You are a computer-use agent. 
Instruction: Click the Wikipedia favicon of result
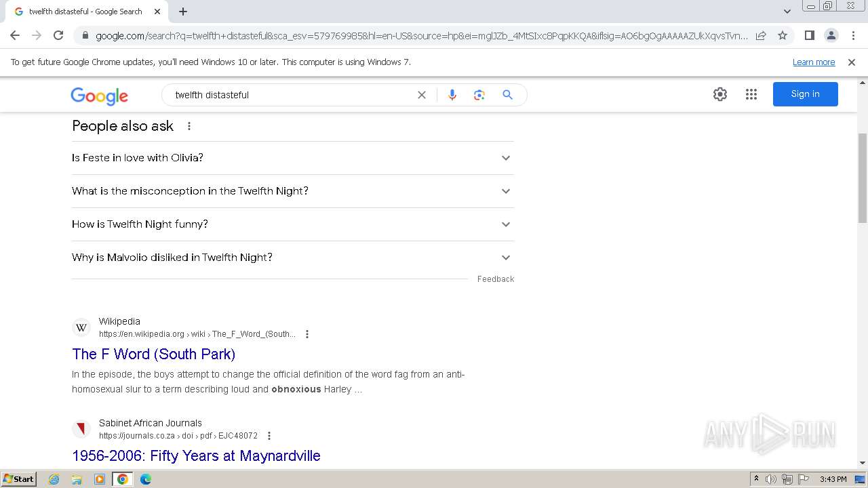point(81,327)
